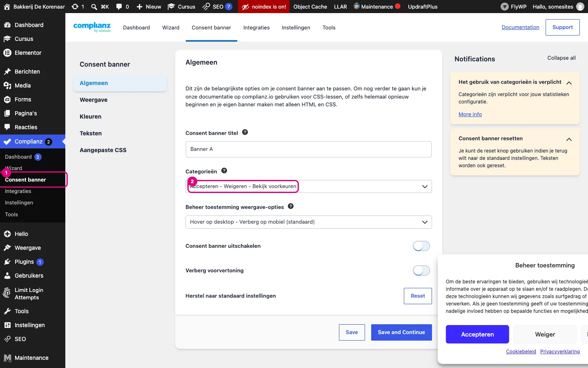Open the Tools tab in Complianz header
The width and height of the screenshot is (588, 368).
pos(329,27)
